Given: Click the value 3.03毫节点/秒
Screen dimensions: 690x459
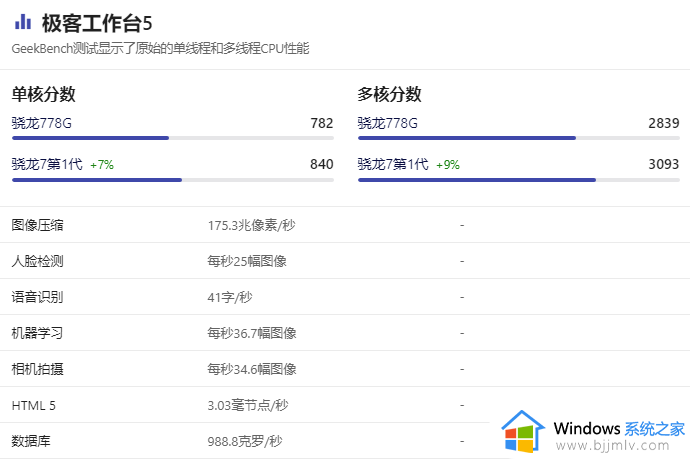Looking at the screenshot, I should coord(248,405).
